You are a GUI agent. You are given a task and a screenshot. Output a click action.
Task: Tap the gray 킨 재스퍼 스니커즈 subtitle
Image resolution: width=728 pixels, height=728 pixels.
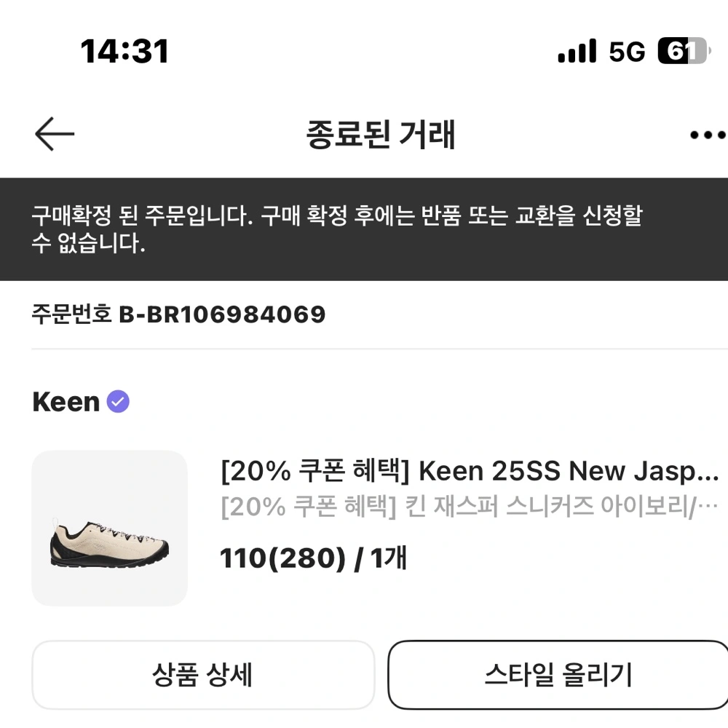point(470,507)
